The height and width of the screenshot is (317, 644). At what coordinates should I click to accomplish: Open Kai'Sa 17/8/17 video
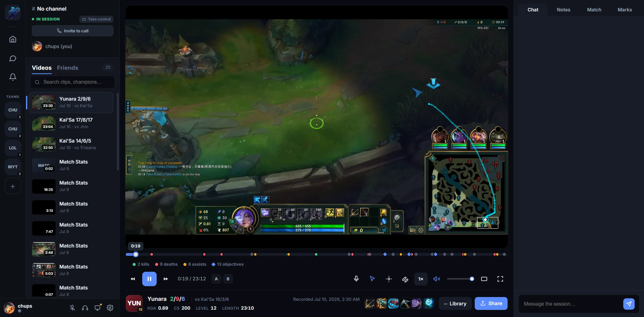coord(71,123)
